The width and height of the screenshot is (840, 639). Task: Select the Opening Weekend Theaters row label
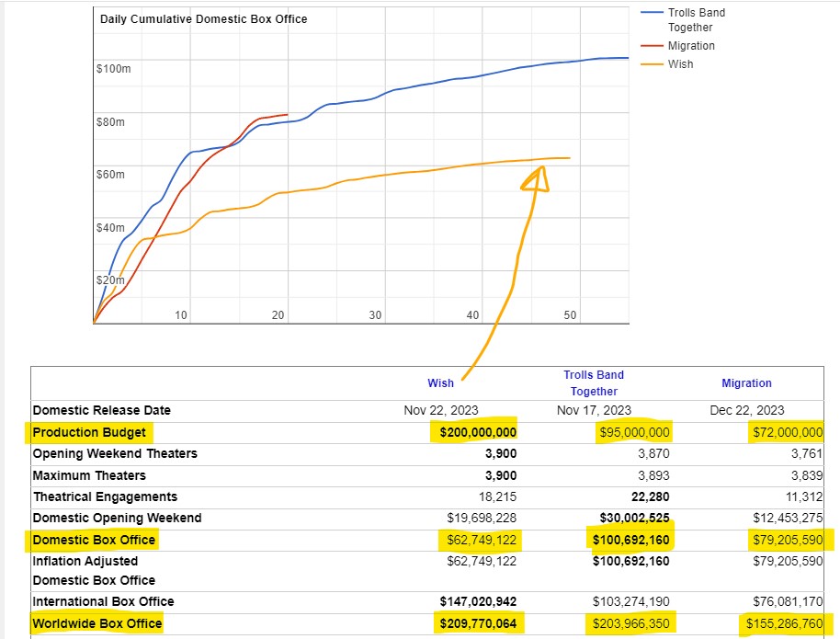tap(114, 453)
